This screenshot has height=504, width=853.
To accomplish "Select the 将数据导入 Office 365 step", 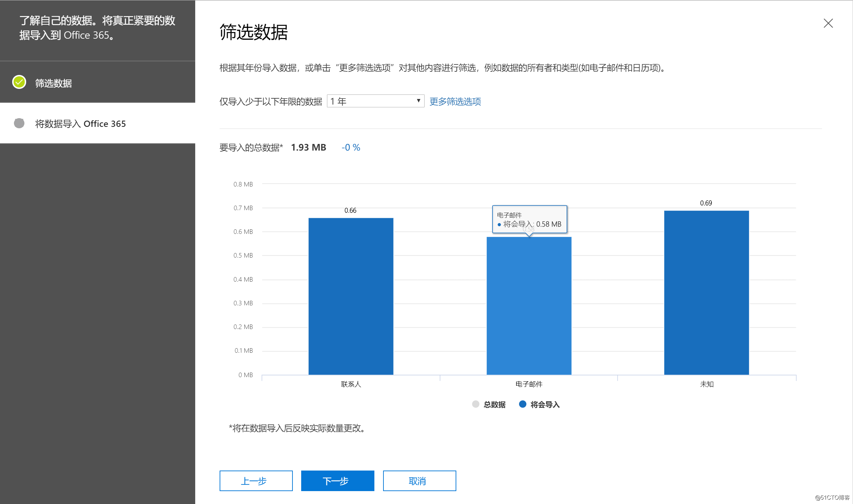I will coord(98,123).
